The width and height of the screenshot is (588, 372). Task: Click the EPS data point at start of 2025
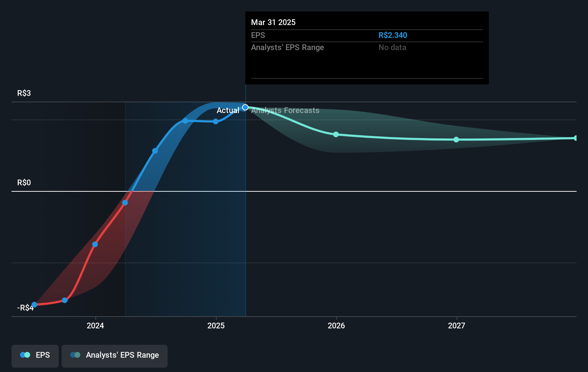[x=216, y=121]
